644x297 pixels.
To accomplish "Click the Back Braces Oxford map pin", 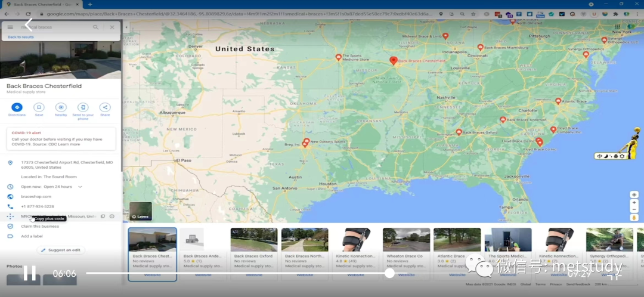I will coord(459,132).
